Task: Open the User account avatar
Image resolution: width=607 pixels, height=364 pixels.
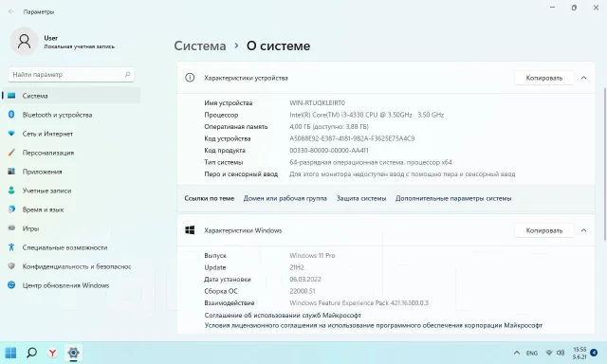Action: (x=24, y=42)
